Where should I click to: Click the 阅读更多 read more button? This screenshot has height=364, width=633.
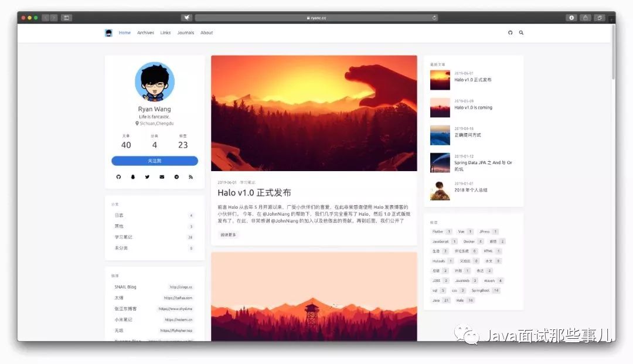click(228, 234)
